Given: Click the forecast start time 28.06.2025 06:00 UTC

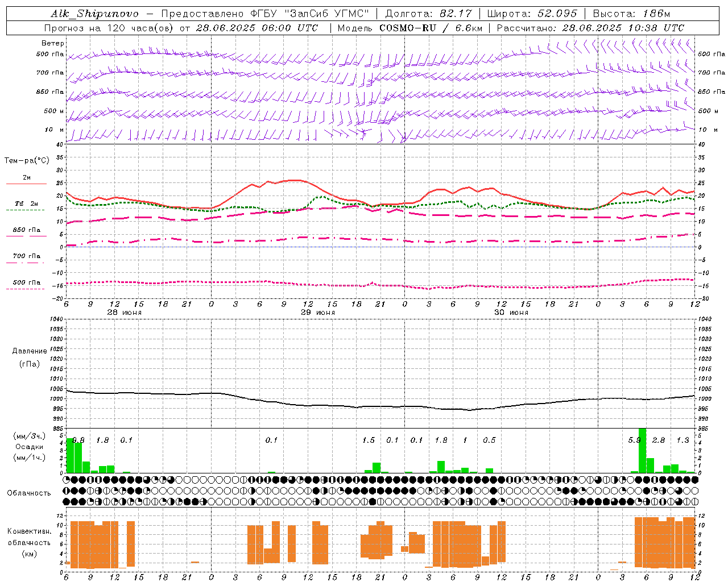Looking at the screenshot, I should [x=257, y=28].
